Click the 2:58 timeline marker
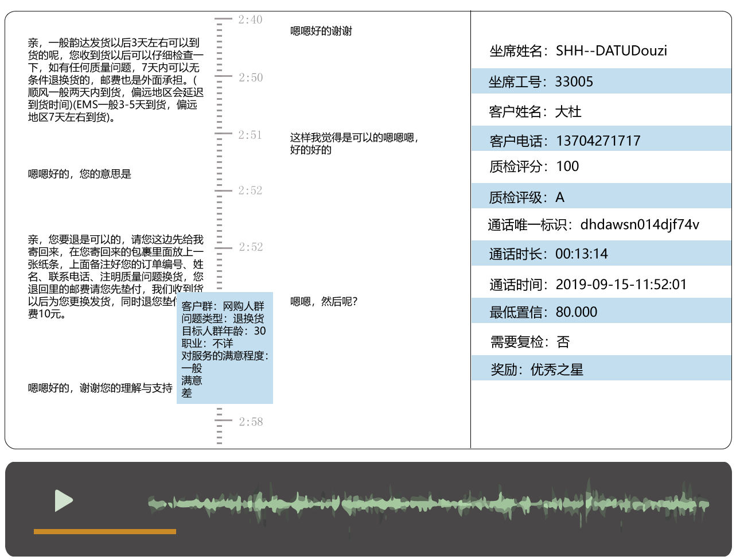The image size is (736, 560). click(250, 422)
